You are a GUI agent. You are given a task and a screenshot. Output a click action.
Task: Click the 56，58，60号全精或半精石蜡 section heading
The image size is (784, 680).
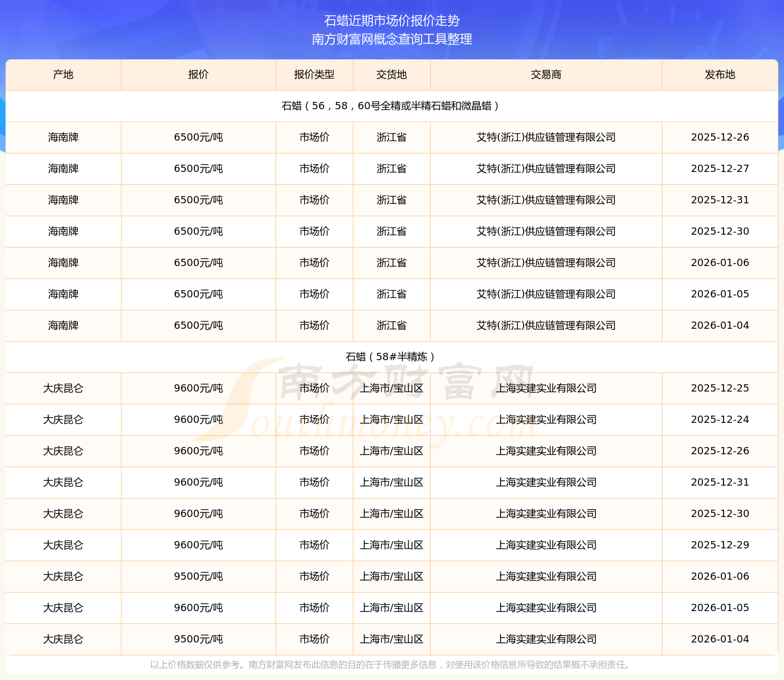pyautogui.click(x=391, y=106)
